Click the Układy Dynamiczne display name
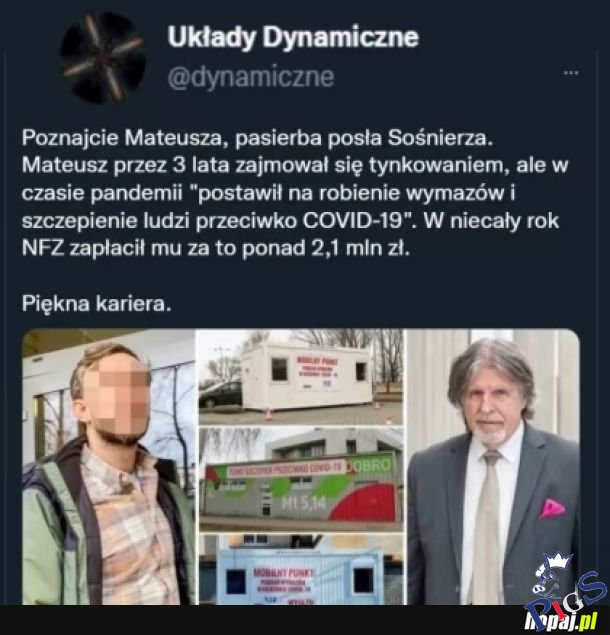610x635 pixels. (x=293, y=37)
